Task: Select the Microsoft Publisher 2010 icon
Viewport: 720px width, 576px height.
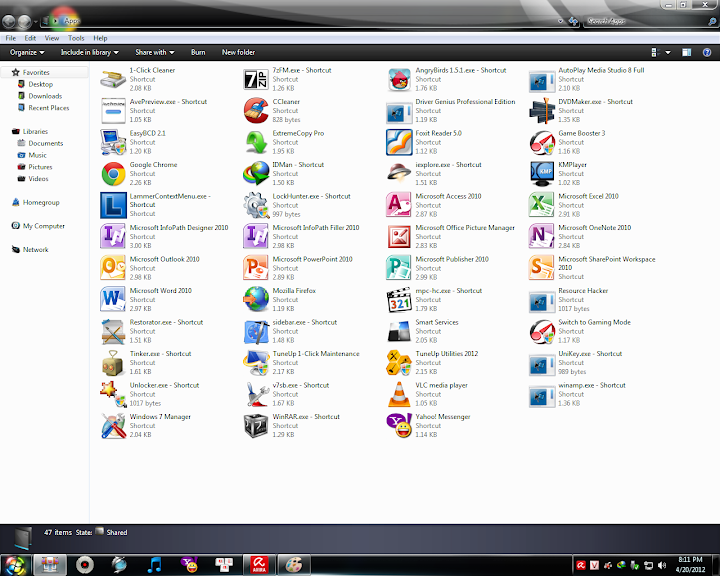Action: click(399, 268)
